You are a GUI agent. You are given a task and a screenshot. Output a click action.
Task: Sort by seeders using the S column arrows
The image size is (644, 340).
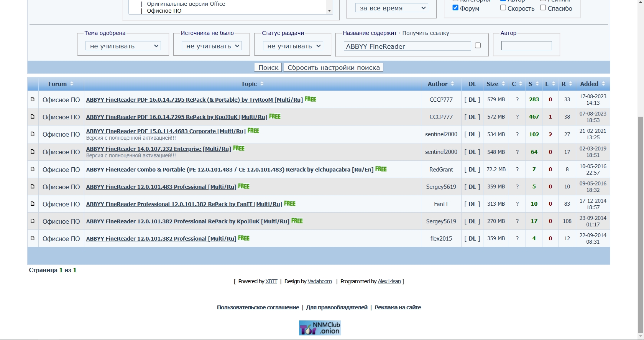pyautogui.click(x=537, y=84)
